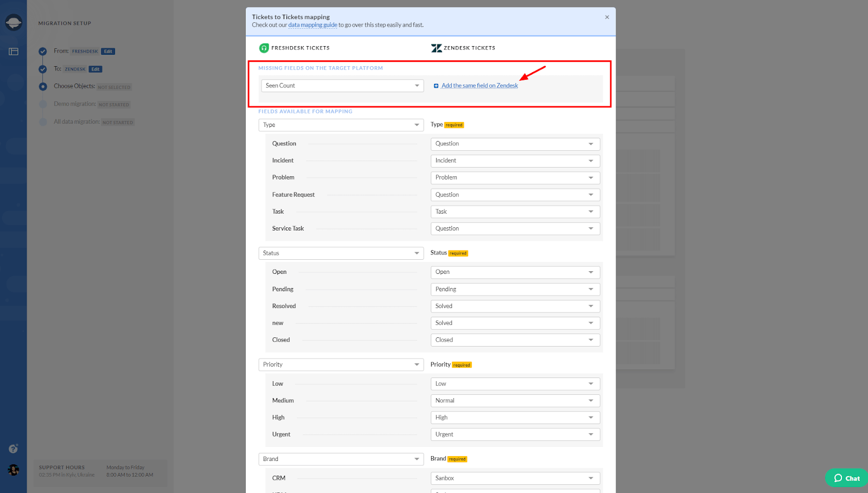The image size is (868, 493).
Task: Click the Freshdesk Tickets logo icon
Action: [x=264, y=48]
